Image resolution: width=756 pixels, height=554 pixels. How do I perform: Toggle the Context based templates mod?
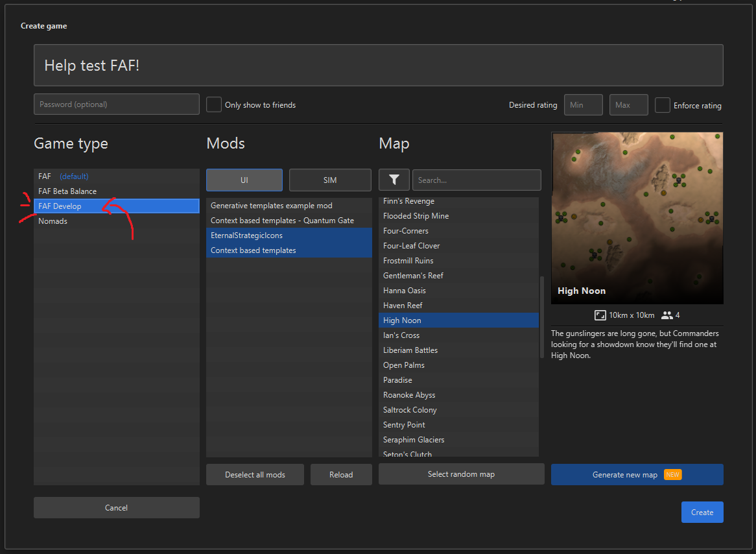click(289, 250)
